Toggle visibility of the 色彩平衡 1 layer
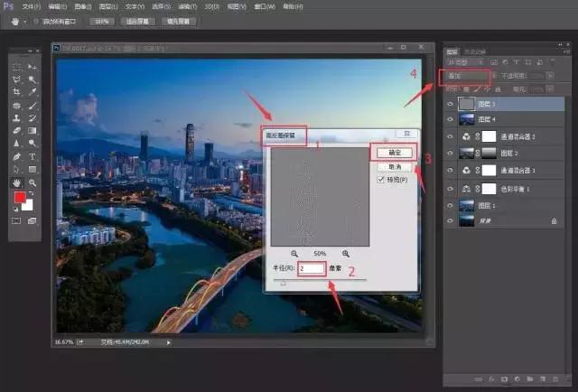The height and width of the screenshot is (392, 578). click(x=450, y=188)
